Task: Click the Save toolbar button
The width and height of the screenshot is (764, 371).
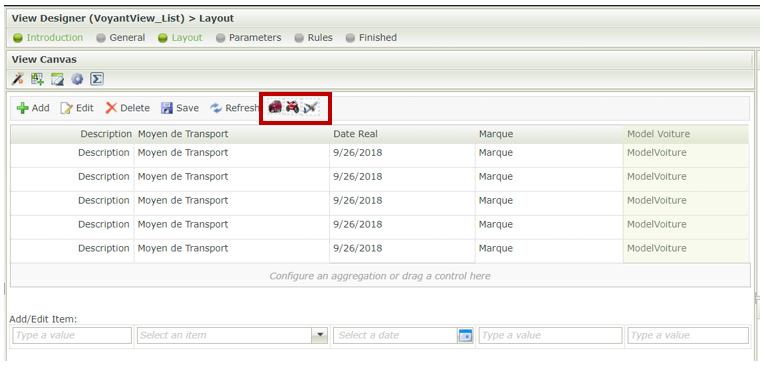Action: click(x=180, y=108)
